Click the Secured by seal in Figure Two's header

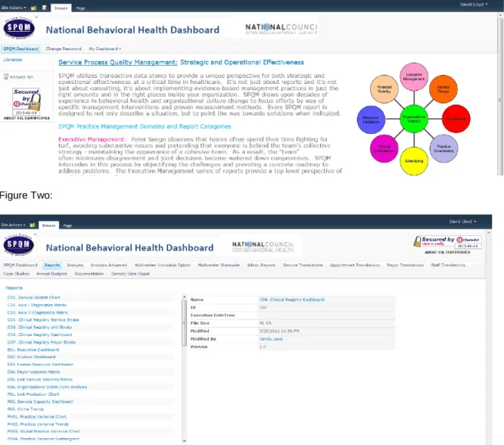(x=448, y=242)
